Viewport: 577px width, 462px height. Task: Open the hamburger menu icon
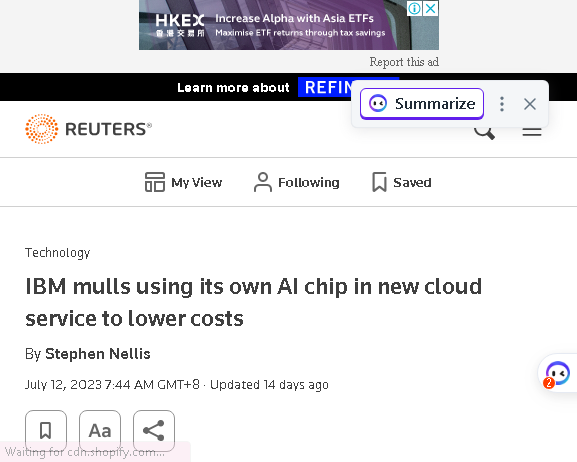pos(532,132)
